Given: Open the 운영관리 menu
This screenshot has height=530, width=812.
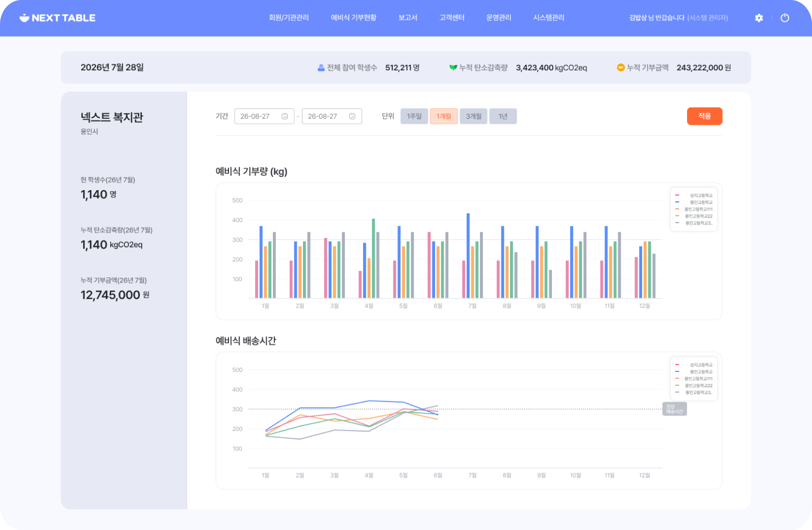Looking at the screenshot, I should (499, 18).
